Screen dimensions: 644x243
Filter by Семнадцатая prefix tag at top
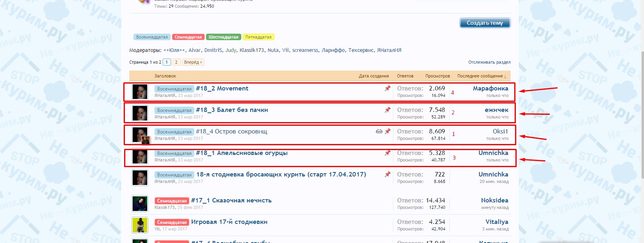pos(188,37)
